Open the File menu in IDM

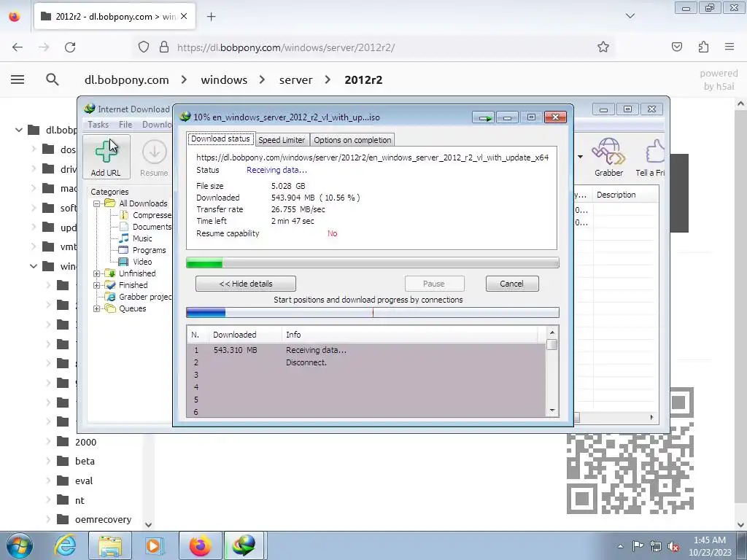point(125,124)
